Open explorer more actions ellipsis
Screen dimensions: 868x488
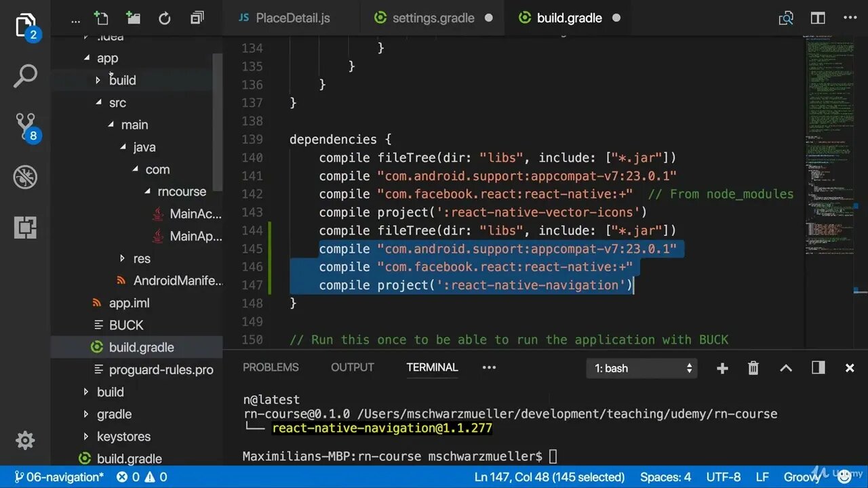[75, 20]
